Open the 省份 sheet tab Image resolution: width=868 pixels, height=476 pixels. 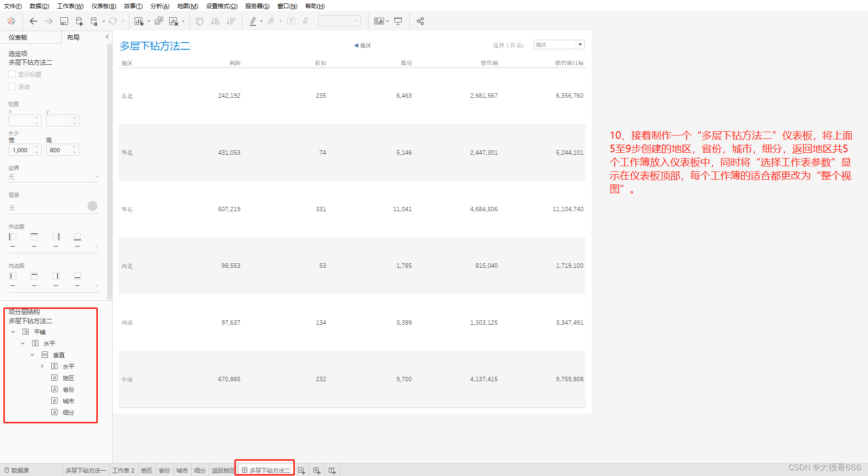click(x=164, y=471)
